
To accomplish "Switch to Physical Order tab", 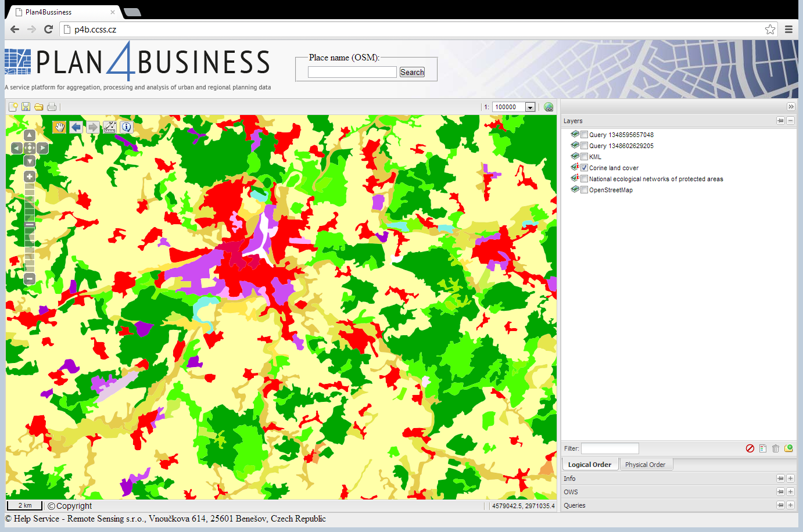I will tap(645, 465).
